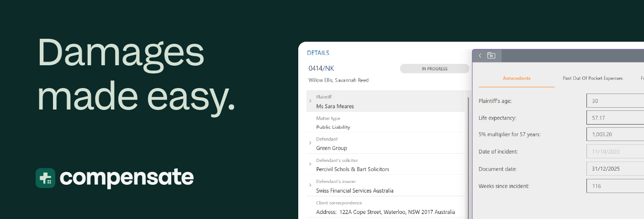644x219 pixels.
Task: Switch to the Antecedents tab
Action: [517, 78]
